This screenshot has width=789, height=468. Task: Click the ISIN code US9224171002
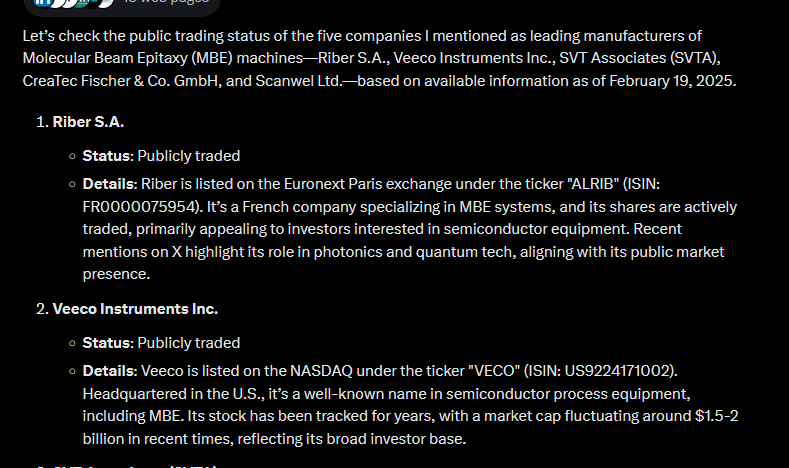617,371
